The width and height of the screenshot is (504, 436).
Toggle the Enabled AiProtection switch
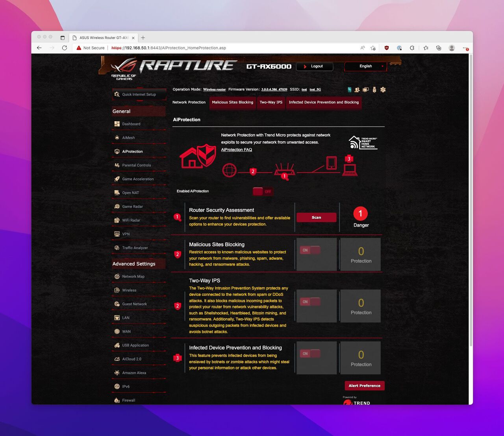click(263, 191)
